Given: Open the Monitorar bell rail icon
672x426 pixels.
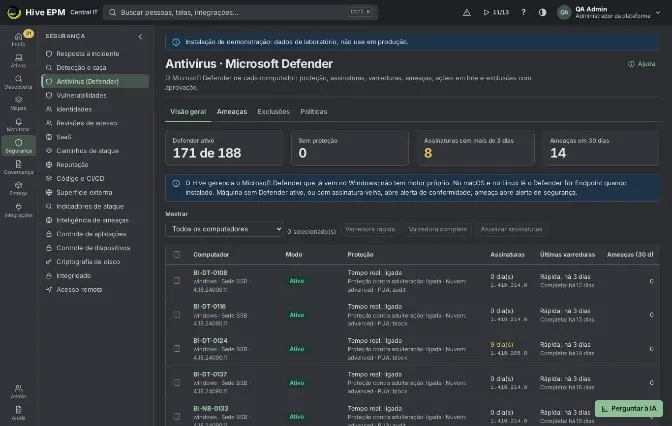Looking at the screenshot, I should click(x=18, y=125).
